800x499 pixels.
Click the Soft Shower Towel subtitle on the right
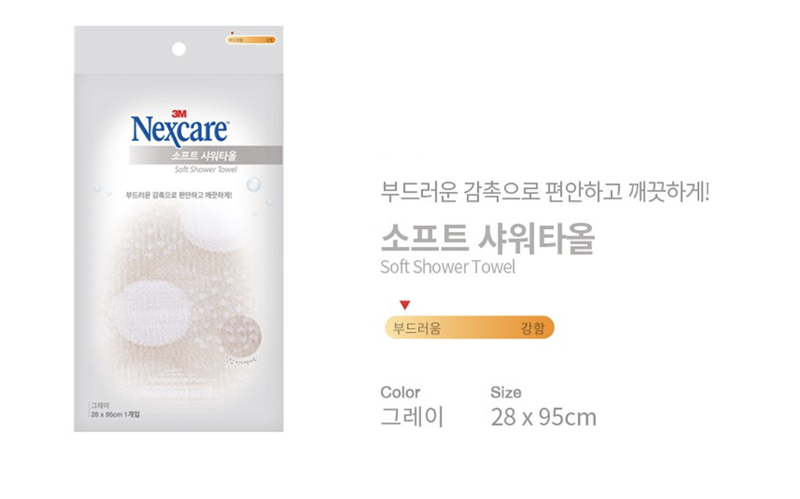pos(448,267)
